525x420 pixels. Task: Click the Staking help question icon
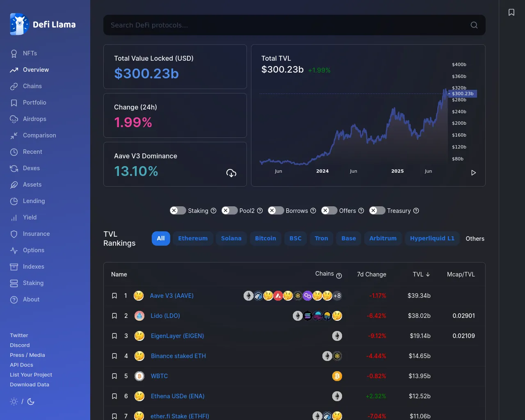click(x=213, y=211)
